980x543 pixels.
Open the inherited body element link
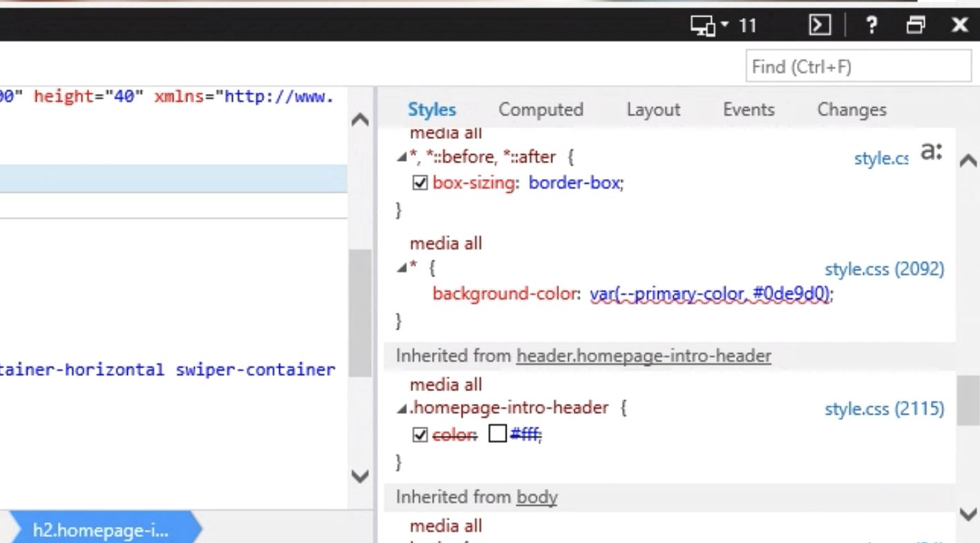coord(536,497)
